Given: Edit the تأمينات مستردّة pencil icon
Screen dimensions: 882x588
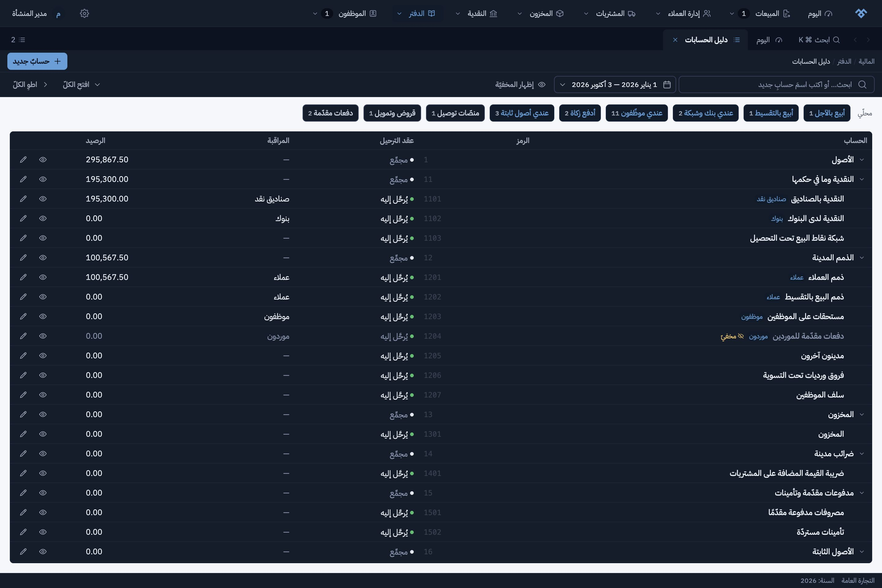Looking at the screenshot, I should click(23, 532).
